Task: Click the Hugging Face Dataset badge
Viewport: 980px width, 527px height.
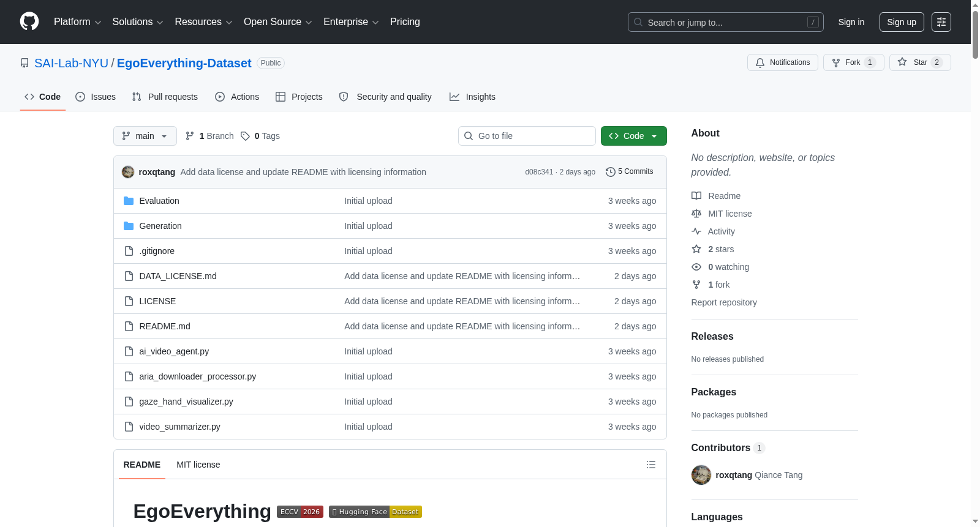Action: coord(375,512)
